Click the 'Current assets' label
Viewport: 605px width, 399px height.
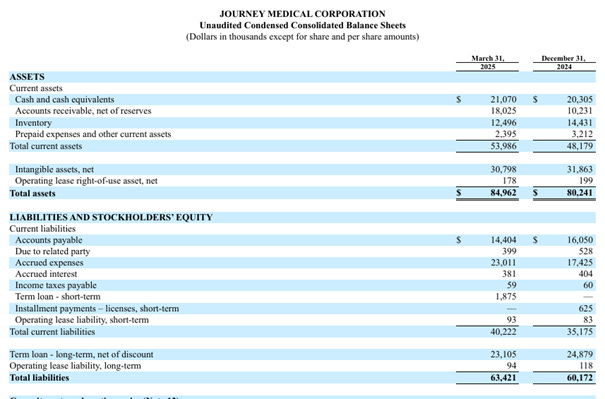(x=36, y=88)
